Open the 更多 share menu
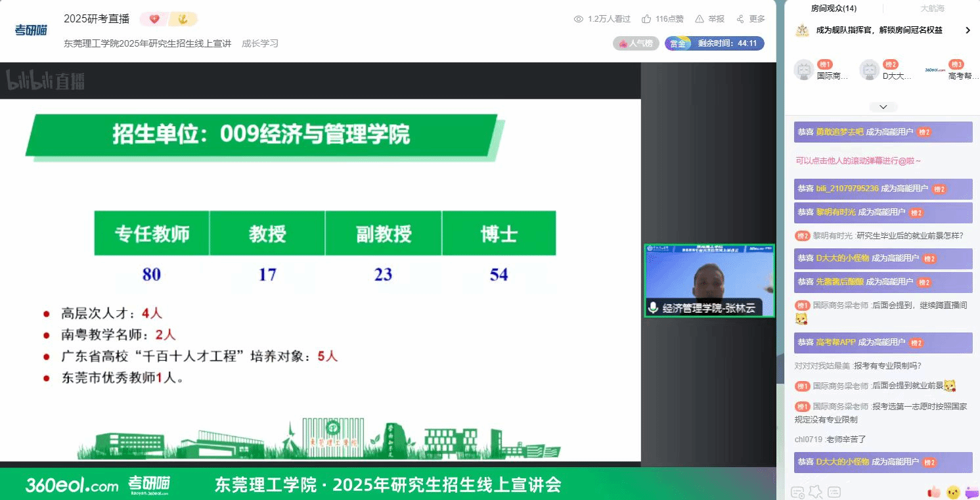Viewport: 980px width, 500px height. [750, 19]
